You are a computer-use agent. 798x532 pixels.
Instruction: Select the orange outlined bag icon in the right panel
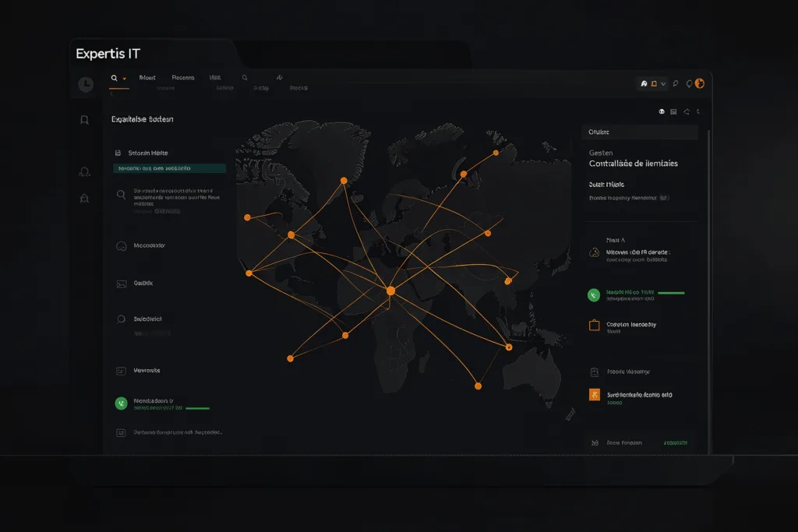pos(594,325)
